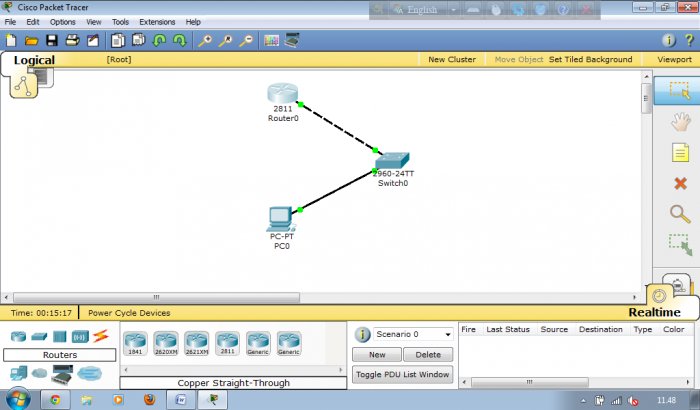Choose Switches category icon
Image resolution: width=700 pixels, height=410 pixels.
[39, 336]
